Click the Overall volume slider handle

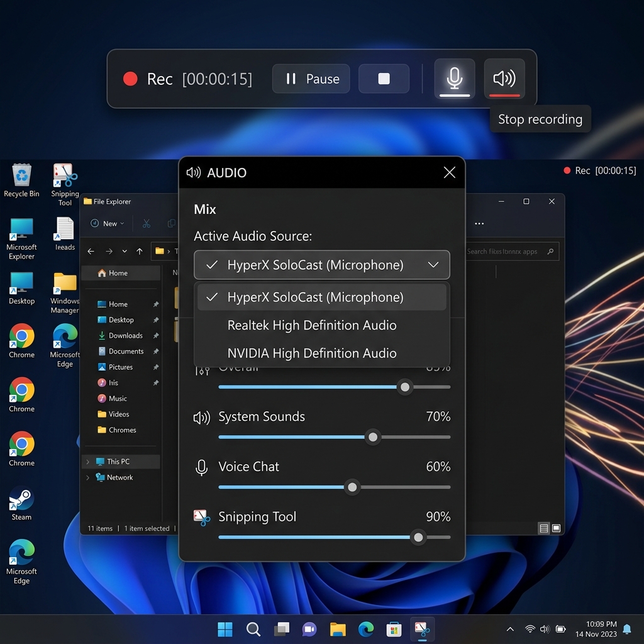pyautogui.click(x=405, y=387)
